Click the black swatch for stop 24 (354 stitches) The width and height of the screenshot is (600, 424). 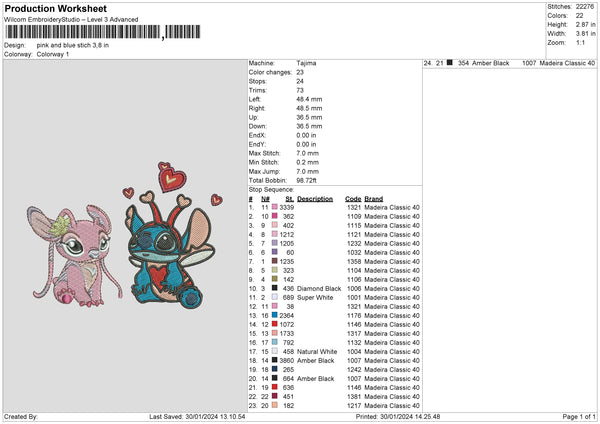click(450, 62)
